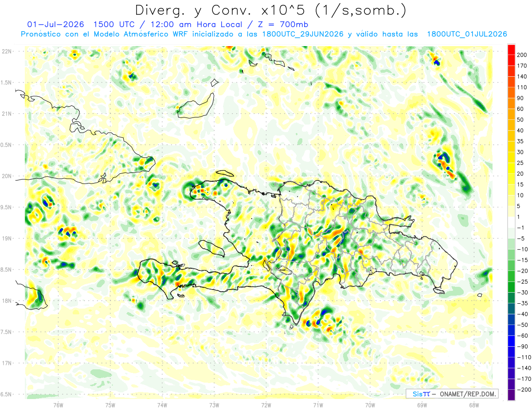
Task: Click the 22N latitude label
Action: tap(7, 51)
